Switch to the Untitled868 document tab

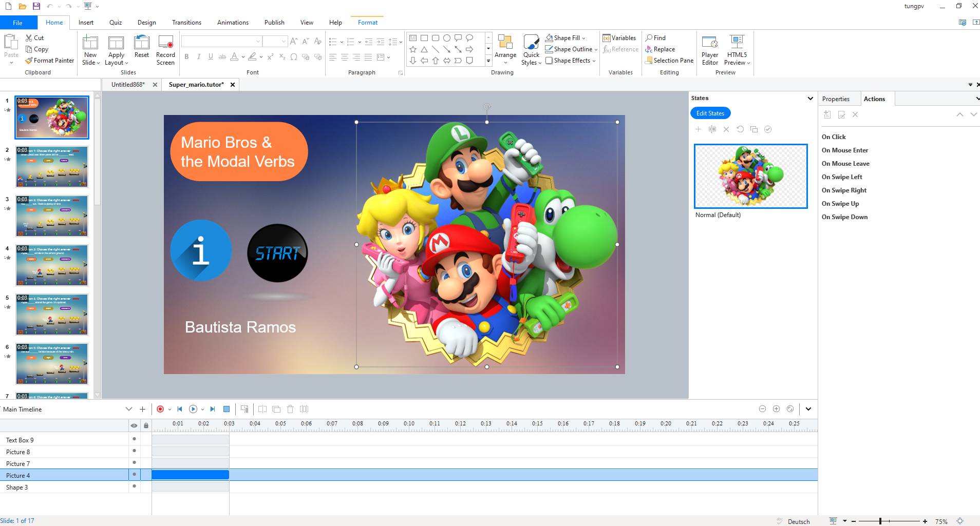[x=128, y=85]
